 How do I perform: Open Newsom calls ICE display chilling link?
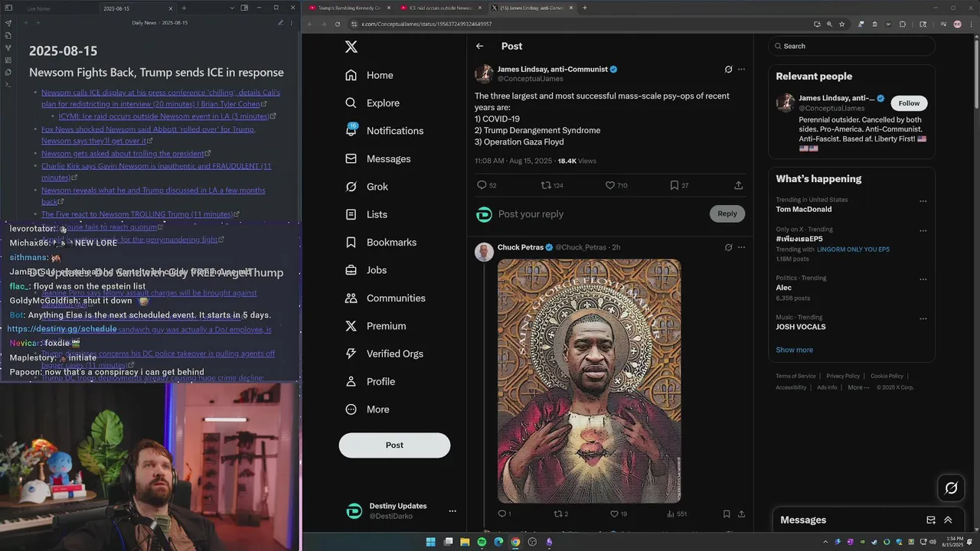pos(161,97)
